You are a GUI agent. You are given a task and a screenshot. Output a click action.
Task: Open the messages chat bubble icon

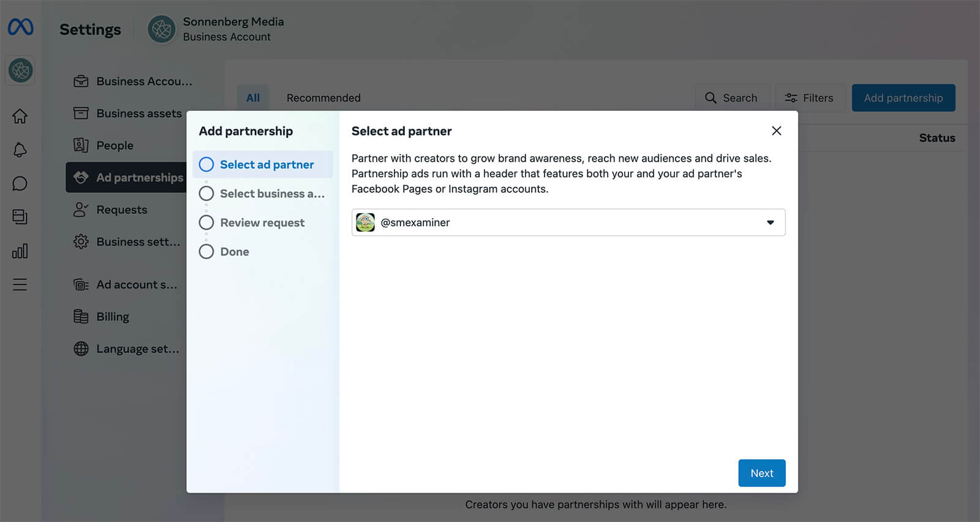pyautogui.click(x=20, y=184)
